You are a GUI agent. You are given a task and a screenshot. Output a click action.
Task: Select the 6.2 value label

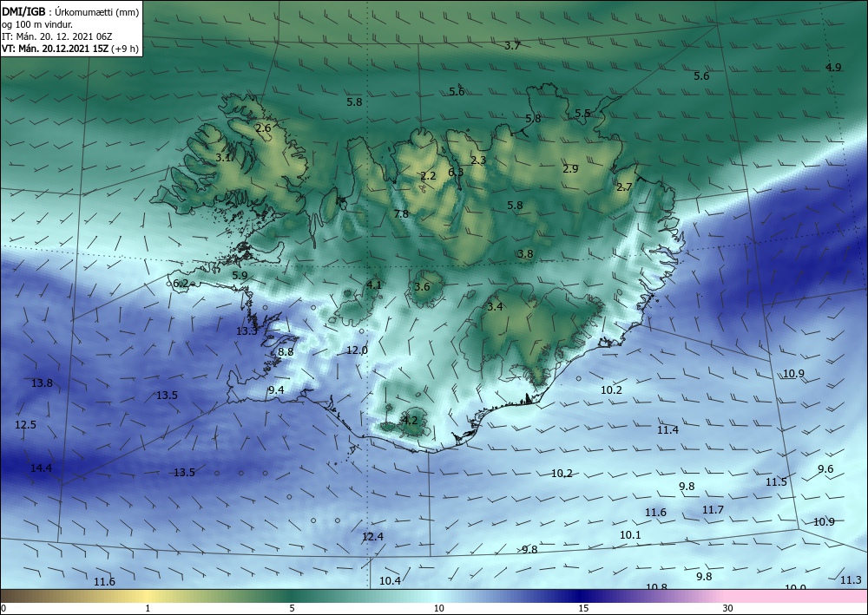click(181, 285)
